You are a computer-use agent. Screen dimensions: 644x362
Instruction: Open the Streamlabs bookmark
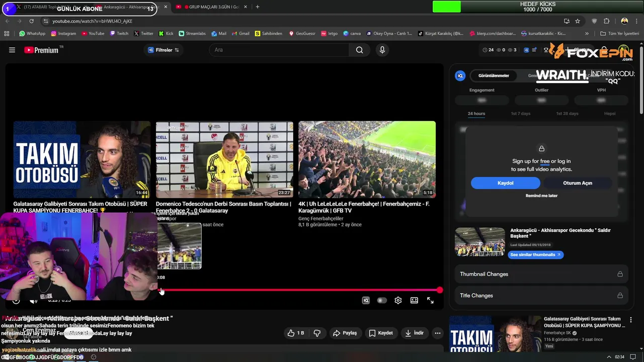coord(192,34)
